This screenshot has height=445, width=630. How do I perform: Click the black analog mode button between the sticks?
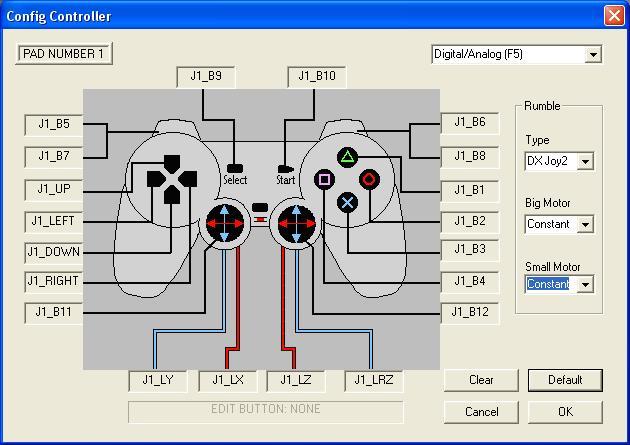coord(260,207)
